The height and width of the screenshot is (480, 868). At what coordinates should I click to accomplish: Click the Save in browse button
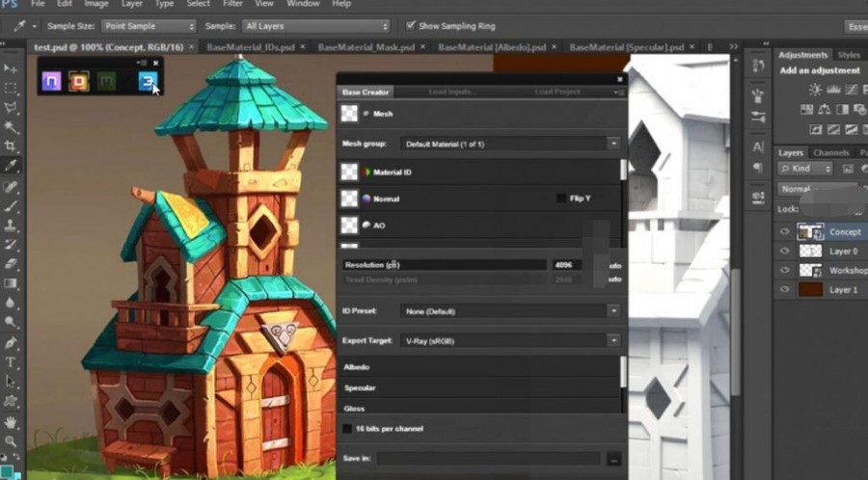(613, 459)
